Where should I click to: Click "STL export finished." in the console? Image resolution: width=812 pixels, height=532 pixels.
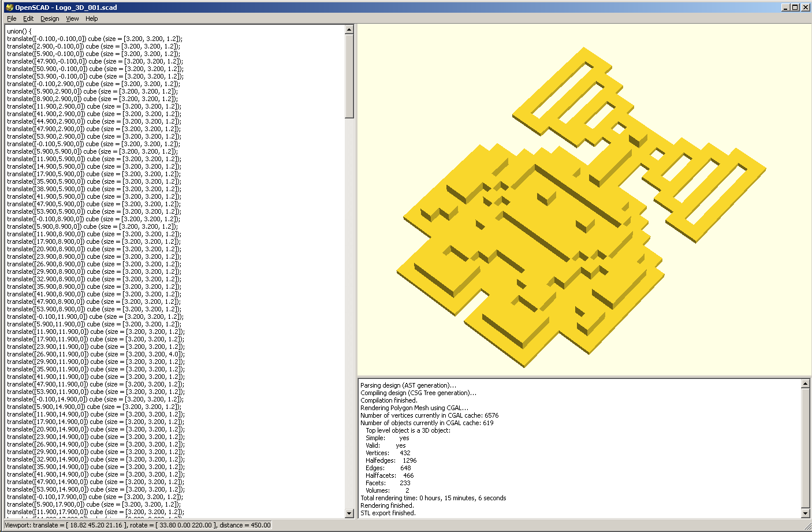click(x=388, y=513)
